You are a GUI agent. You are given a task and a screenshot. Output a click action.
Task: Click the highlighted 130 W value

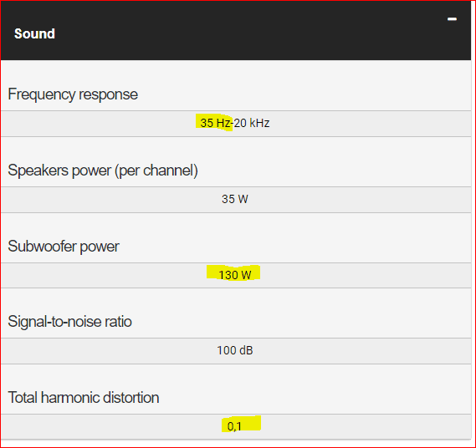[x=235, y=275]
